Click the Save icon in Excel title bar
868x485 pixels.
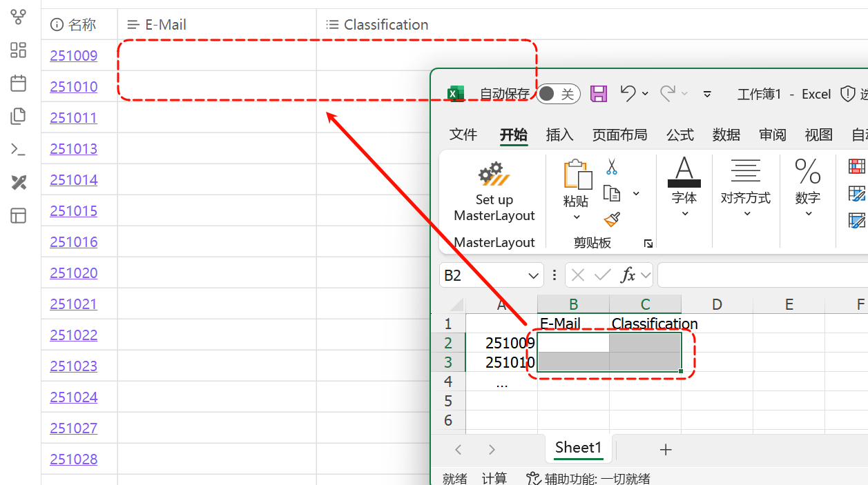click(599, 94)
